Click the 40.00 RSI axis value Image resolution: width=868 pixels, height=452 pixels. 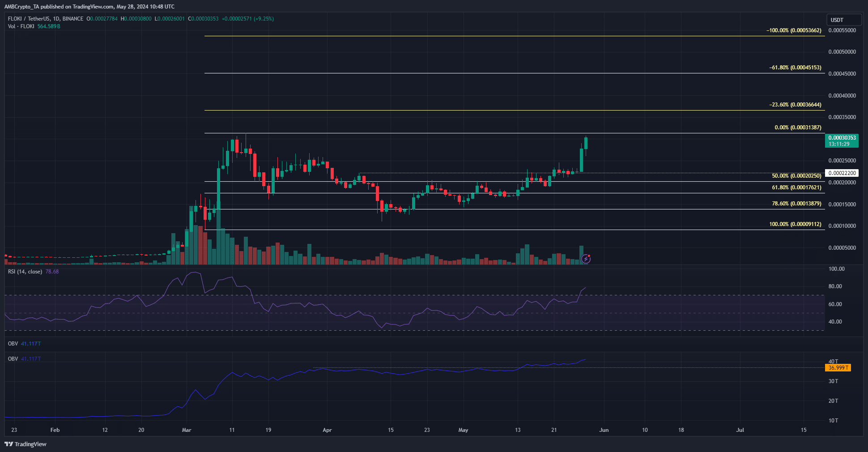click(x=835, y=322)
